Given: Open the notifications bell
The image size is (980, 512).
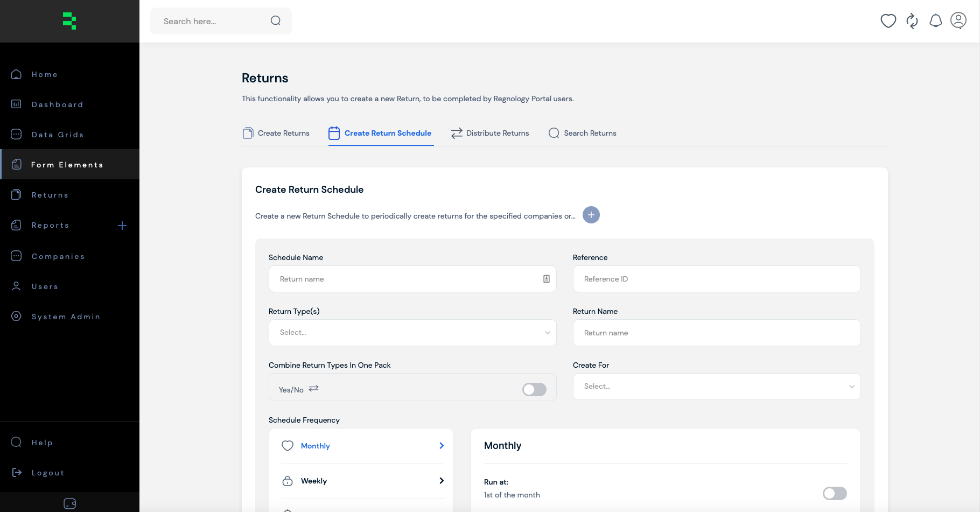Looking at the screenshot, I should 935,21.
